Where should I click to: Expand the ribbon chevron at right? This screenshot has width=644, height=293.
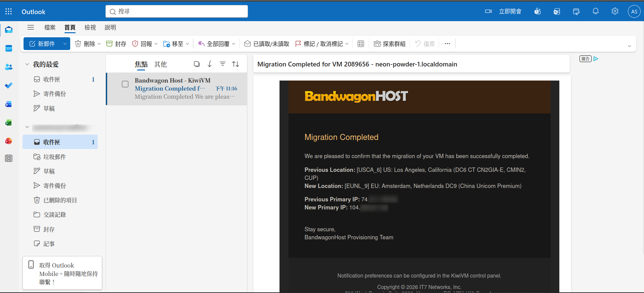[629, 46]
